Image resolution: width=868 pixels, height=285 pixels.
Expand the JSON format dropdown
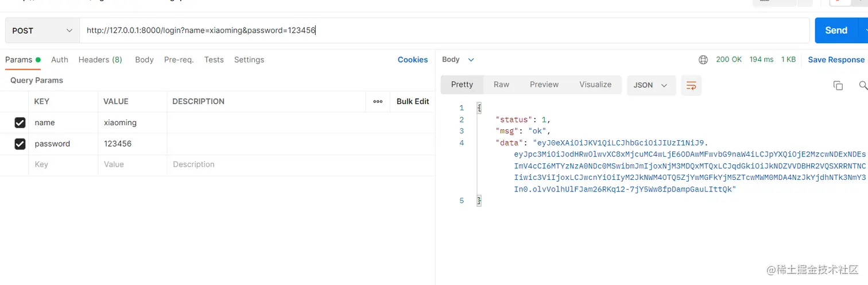(651, 85)
